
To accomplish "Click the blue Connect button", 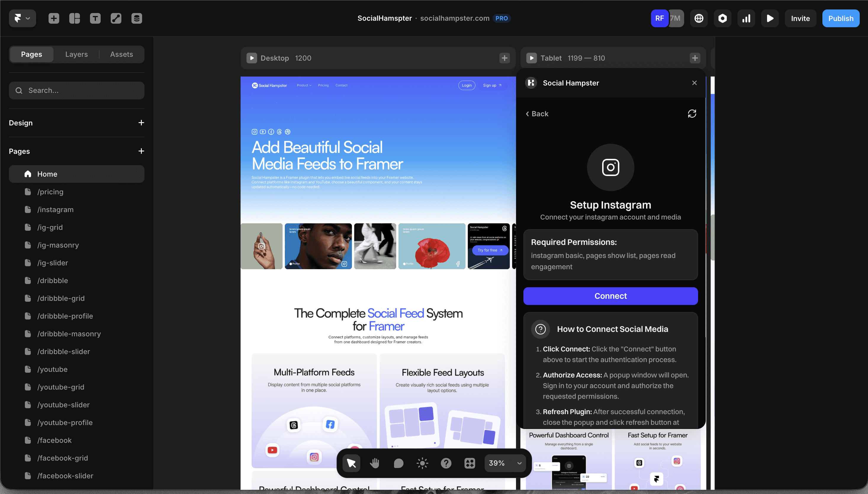I will [x=610, y=296].
